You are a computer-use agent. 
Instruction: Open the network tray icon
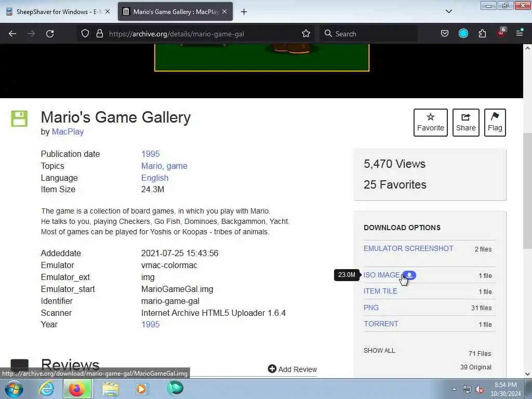click(x=467, y=390)
